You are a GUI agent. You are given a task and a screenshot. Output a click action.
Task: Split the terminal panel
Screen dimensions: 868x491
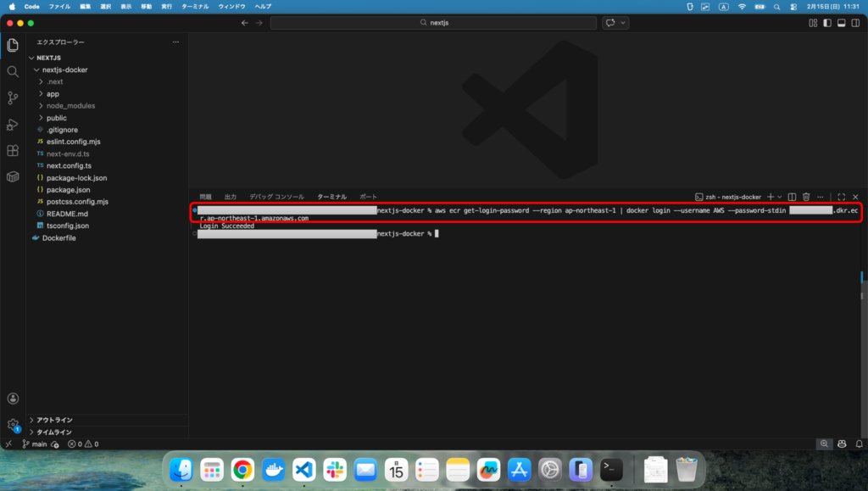pyautogui.click(x=792, y=197)
